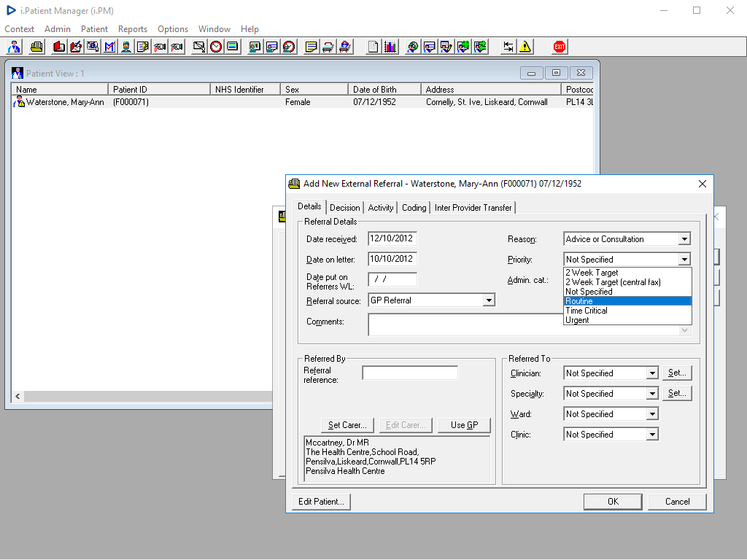Click the red EXIT stop-sign icon
This screenshot has width=747, height=560.
560,47
